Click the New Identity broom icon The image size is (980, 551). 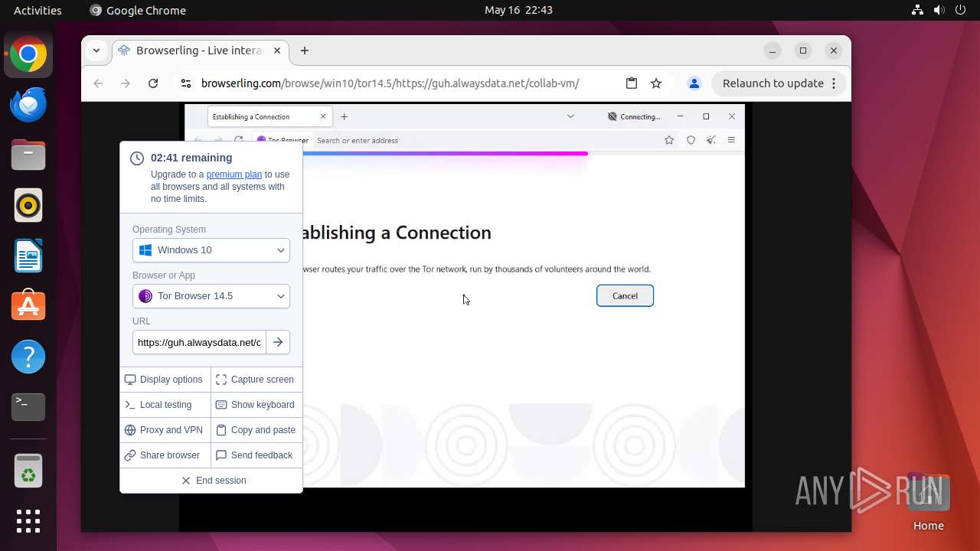coord(711,140)
